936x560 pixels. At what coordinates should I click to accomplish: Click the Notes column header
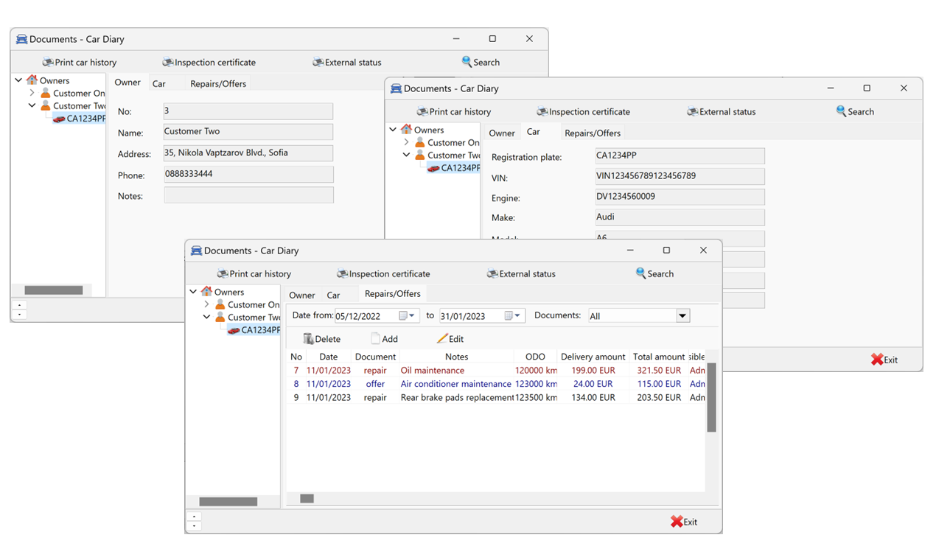pos(456,357)
